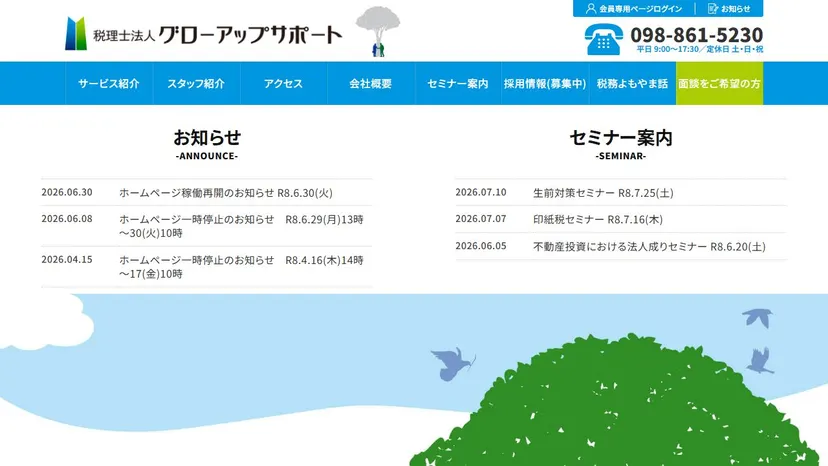Open announcement ホームページ一時停止 R8.4.16(木)14時
Screen dimensions: 828x466
click(241, 267)
